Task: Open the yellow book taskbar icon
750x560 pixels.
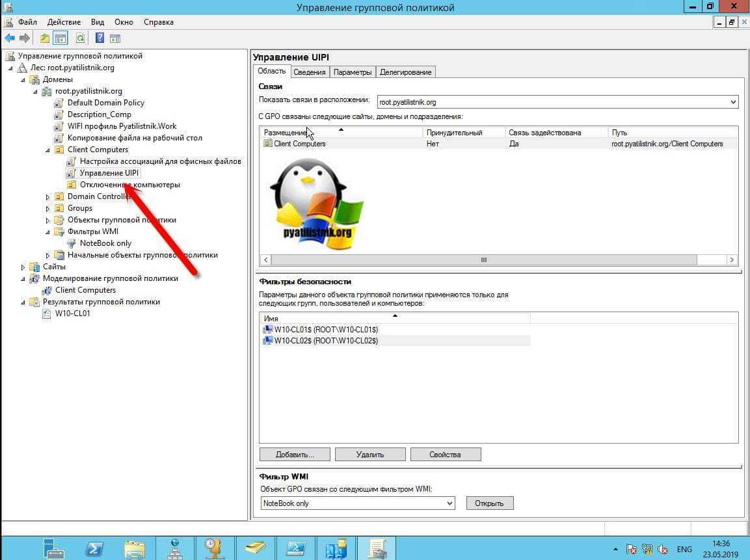Action: tap(255, 548)
